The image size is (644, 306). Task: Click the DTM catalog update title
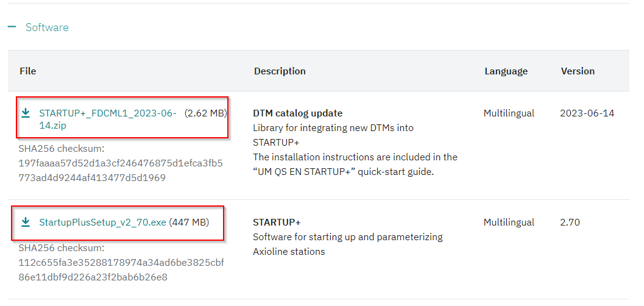[x=298, y=113]
